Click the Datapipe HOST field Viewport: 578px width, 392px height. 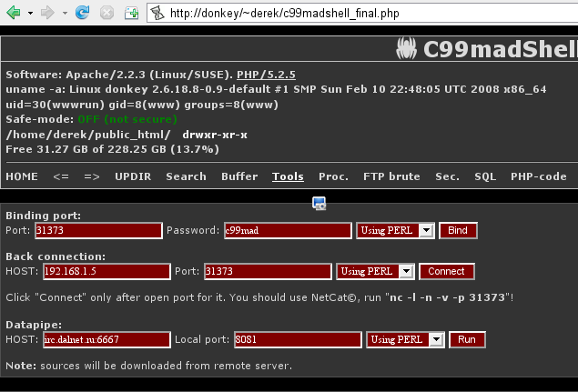coord(106,339)
